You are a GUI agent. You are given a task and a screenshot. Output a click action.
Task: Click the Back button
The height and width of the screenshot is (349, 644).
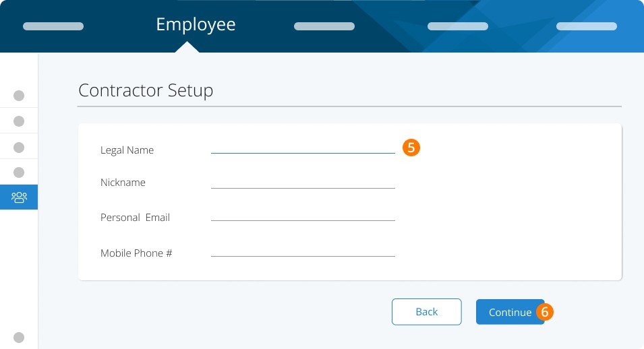point(427,312)
